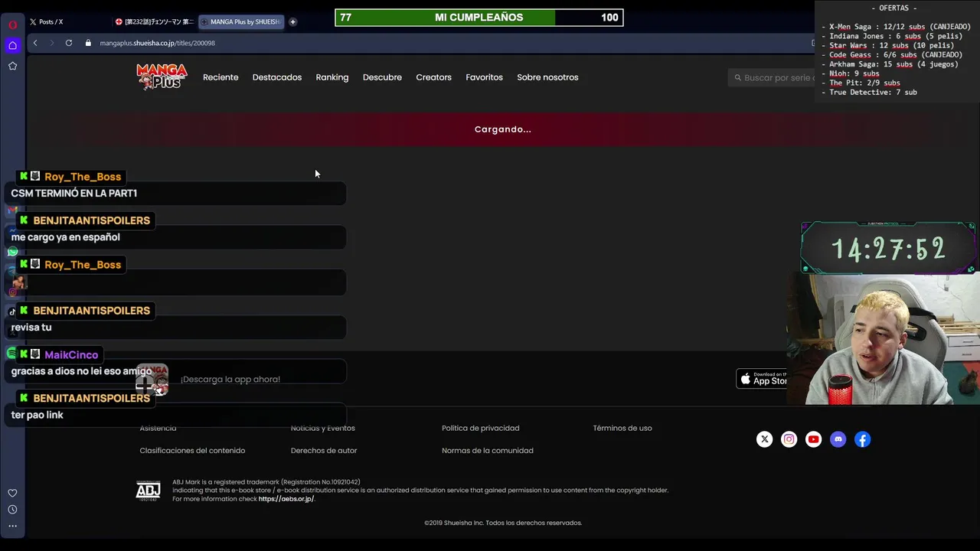Open the Noticias y Eventos link
Image resolution: width=980 pixels, height=551 pixels.
coord(323,428)
